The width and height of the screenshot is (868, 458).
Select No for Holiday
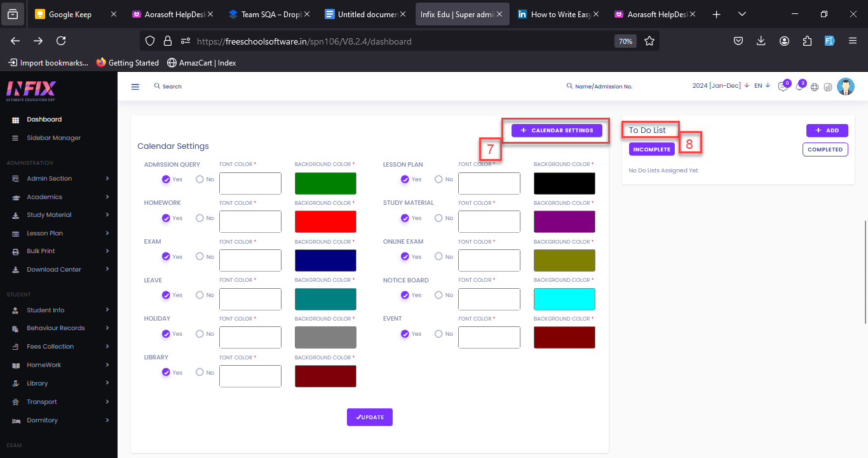[x=200, y=334]
